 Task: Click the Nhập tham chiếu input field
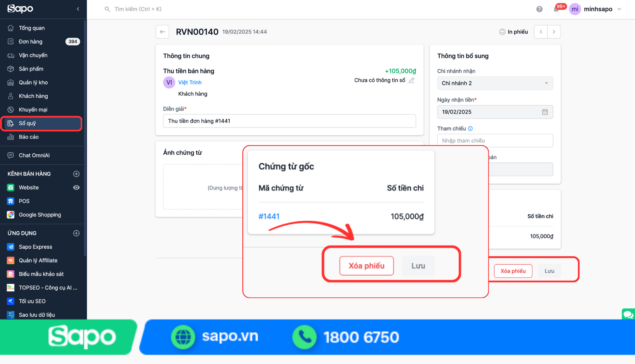point(495,141)
